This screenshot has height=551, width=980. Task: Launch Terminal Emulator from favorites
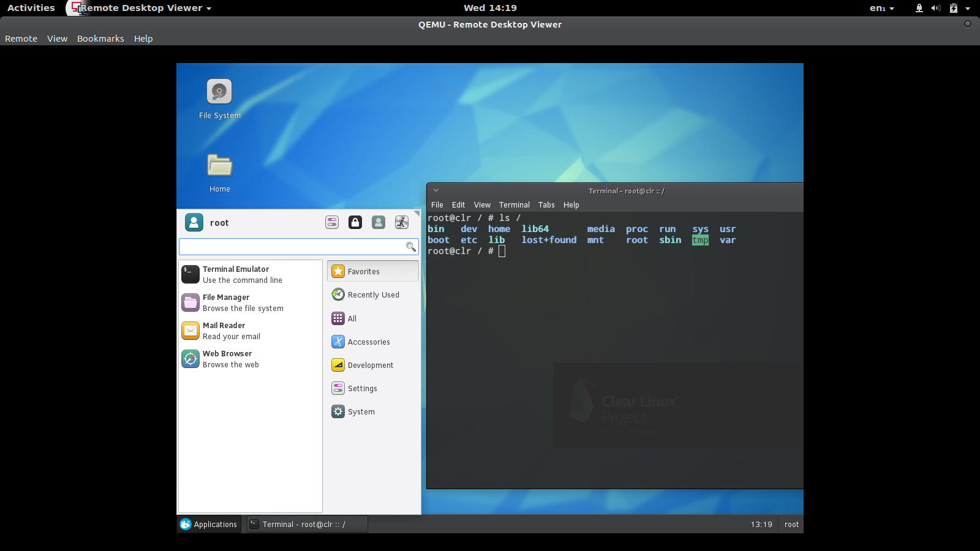tap(250, 274)
